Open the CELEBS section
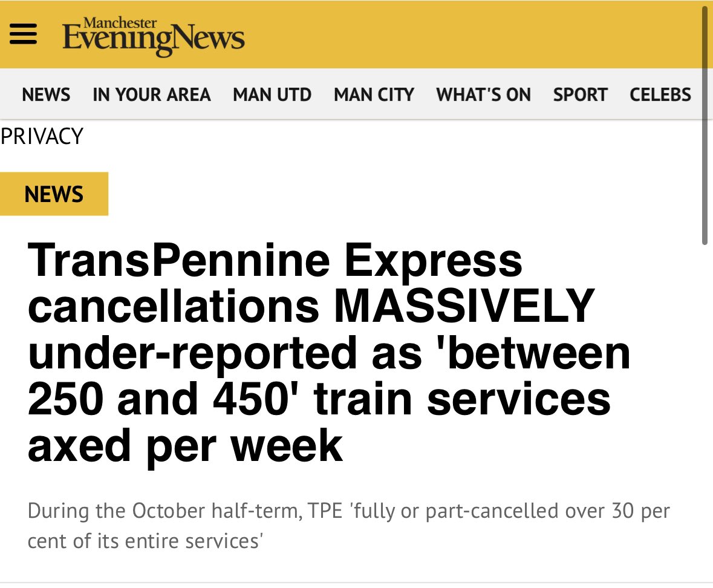Image resolution: width=713 pixels, height=588 pixels. (x=660, y=94)
